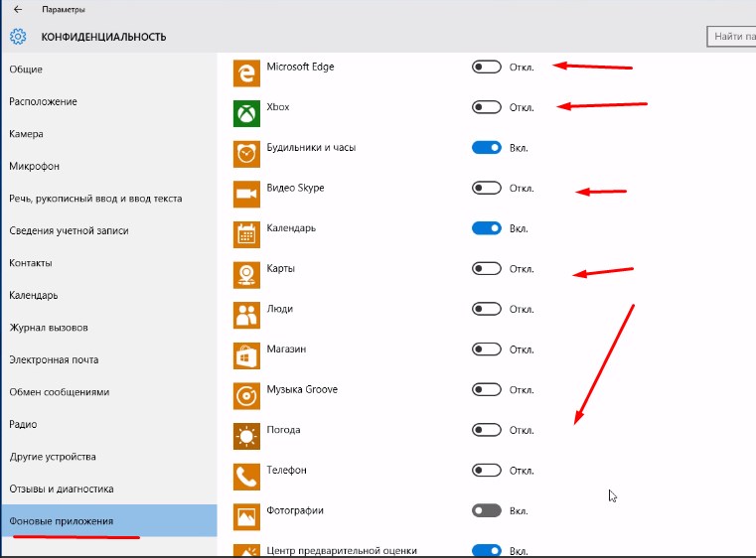Enable the Телефон toggle
756x558 pixels.
487,471
